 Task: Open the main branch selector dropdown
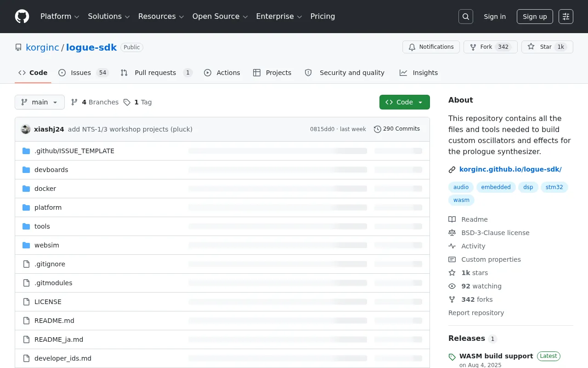(x=40, y=102)
